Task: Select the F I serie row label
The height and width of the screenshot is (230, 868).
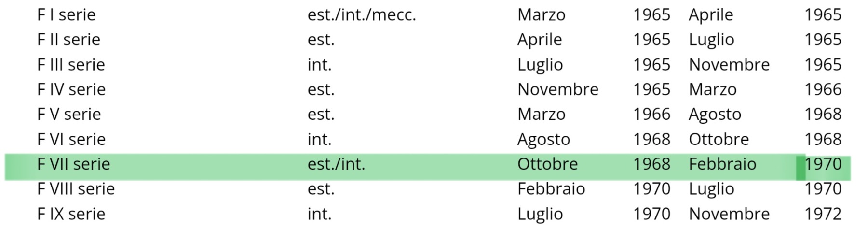Action: tap(67, 15)
